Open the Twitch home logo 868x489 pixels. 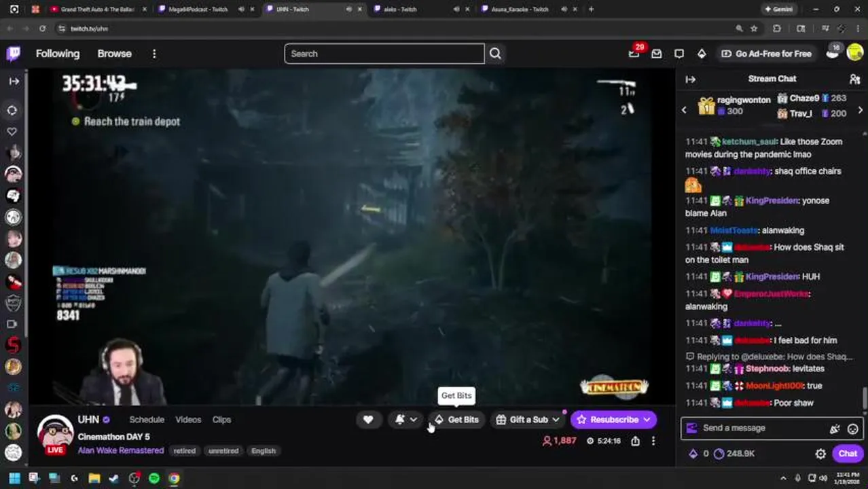(x=14, y=54)
